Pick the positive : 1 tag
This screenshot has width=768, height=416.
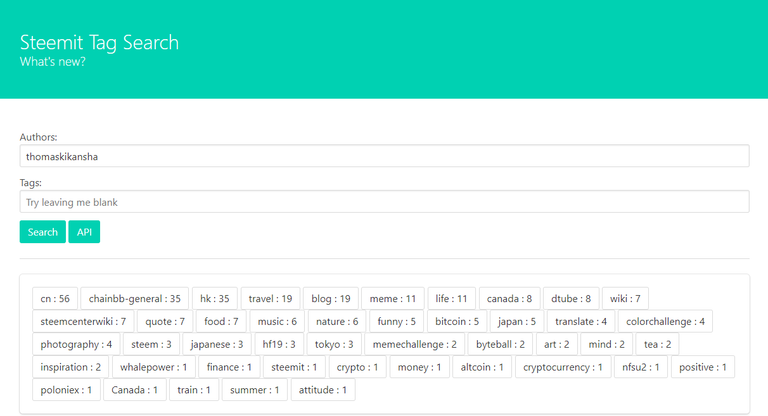pos(703,367)
